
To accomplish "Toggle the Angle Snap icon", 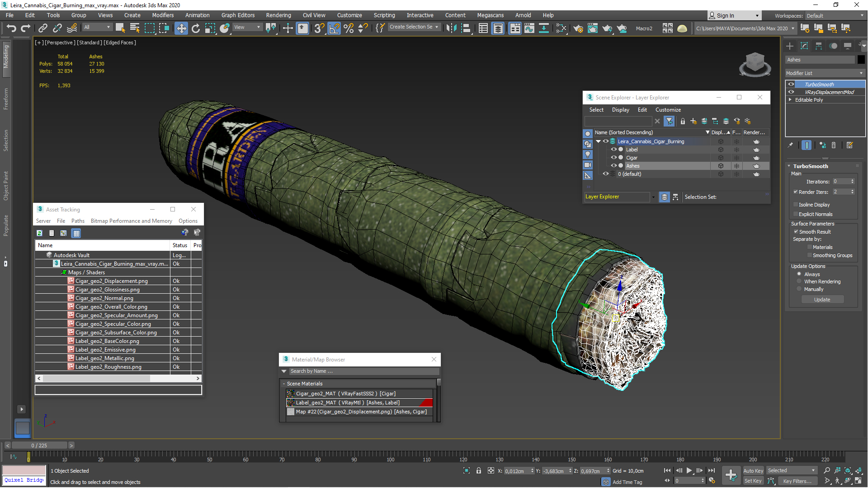I will 334,28.
